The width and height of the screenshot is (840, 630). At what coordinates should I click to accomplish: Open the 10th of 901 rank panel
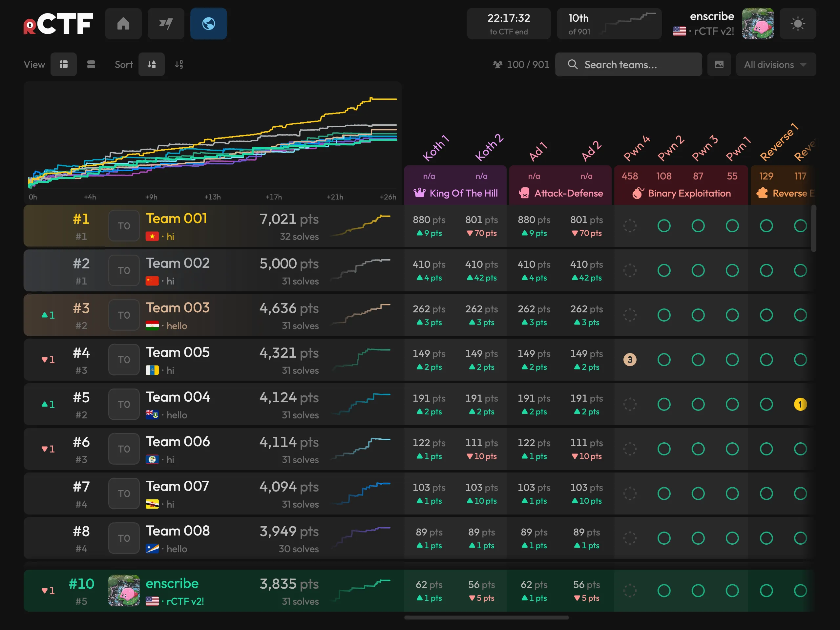pyautogui.click(x=609, y=24)
